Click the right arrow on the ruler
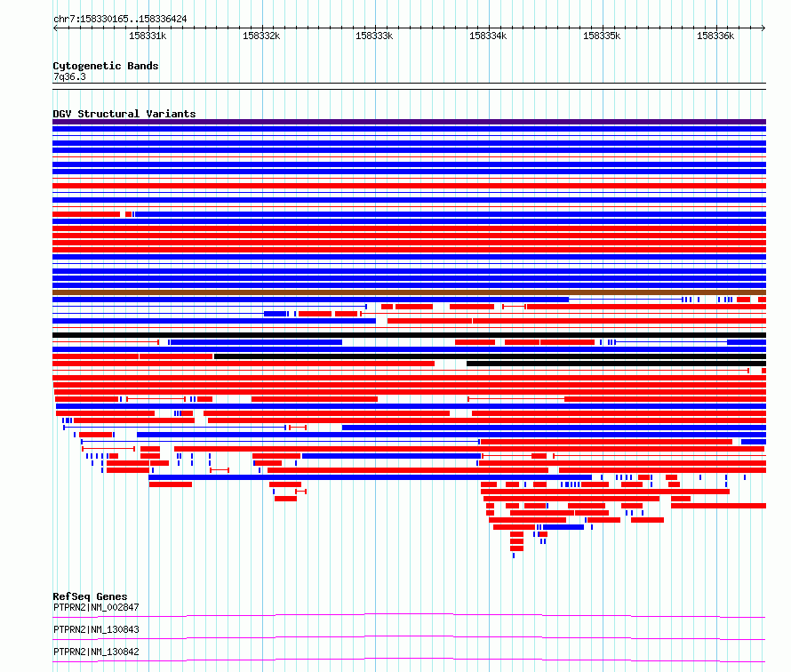This screenshot has width=791, height=672. pos(763,28)
